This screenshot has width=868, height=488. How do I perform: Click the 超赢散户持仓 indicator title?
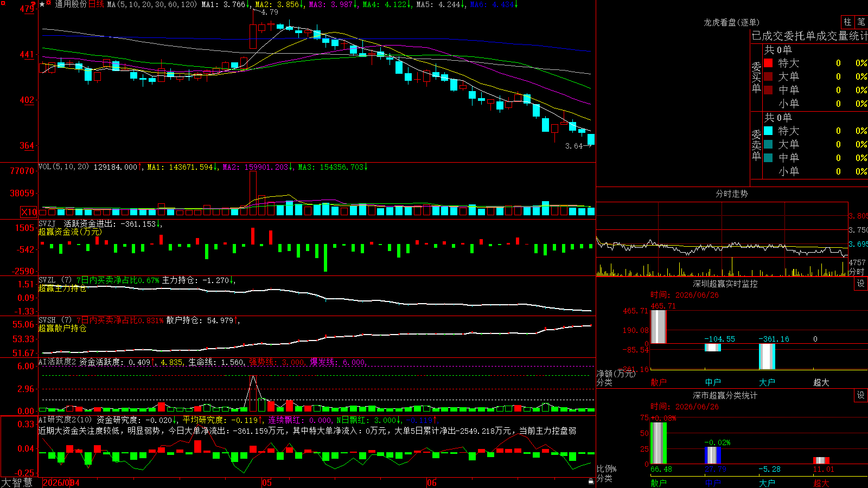(62, 329)
